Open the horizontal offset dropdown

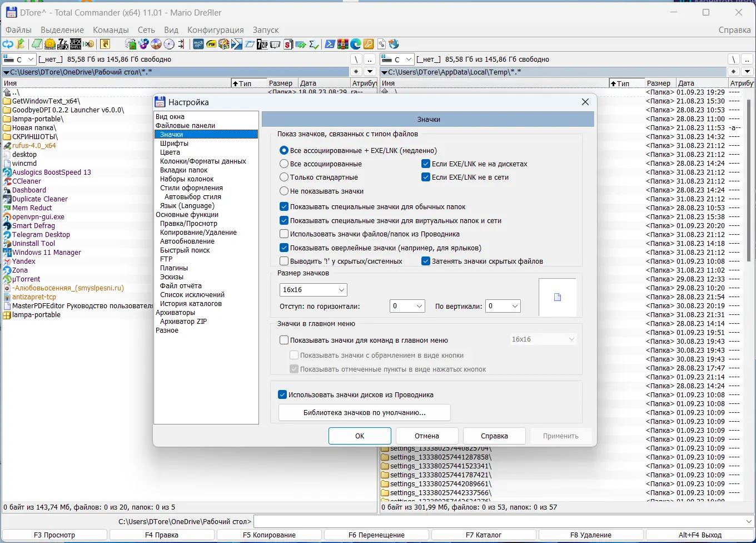(407, 305)
